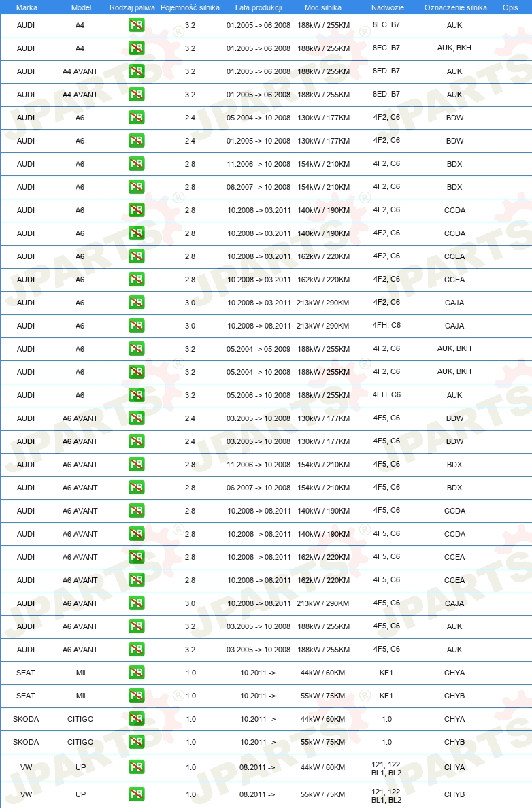This screenshot has height=808, width=532.
Task: Click KF1 in the SEAT CHYB row
Action: coord(386,696)
